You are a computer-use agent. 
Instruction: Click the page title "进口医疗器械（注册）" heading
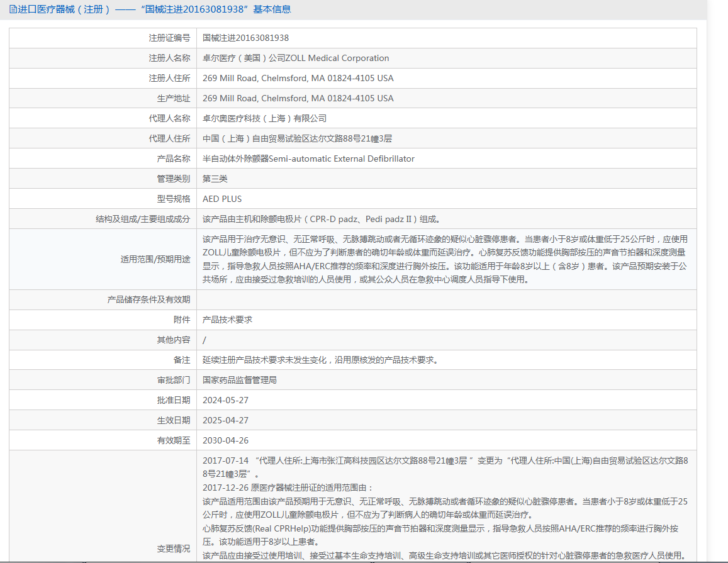pos(64,9)
